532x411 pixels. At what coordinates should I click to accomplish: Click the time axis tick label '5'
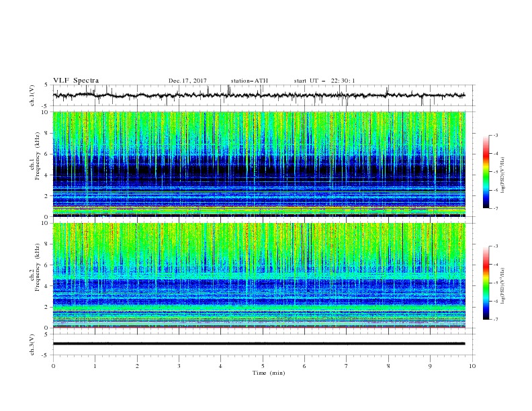pos(263,366)
